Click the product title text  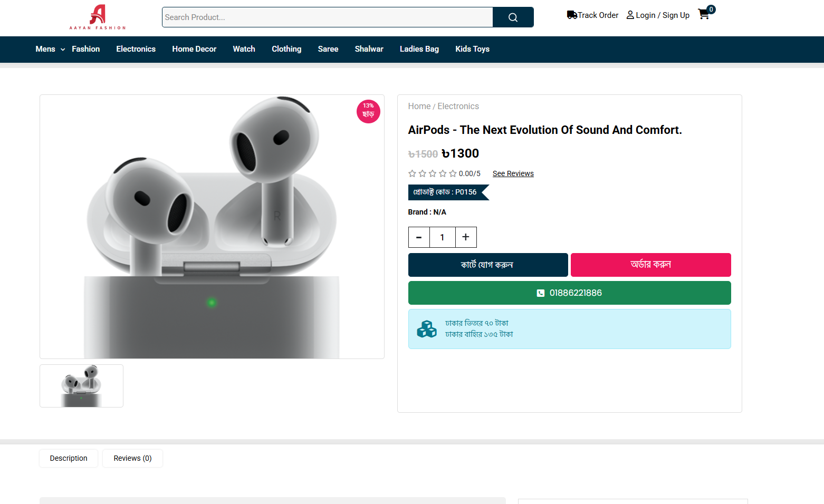[x=545, y=130]
